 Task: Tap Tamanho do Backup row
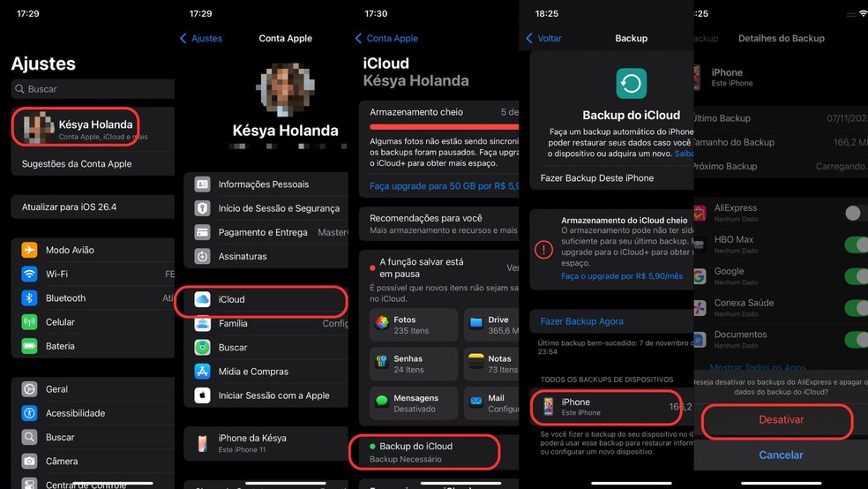781,142
